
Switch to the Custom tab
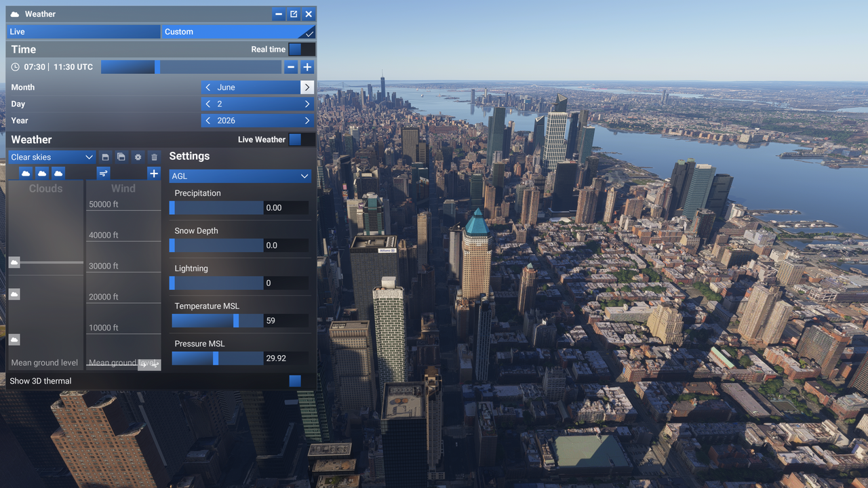click(238, 32)
